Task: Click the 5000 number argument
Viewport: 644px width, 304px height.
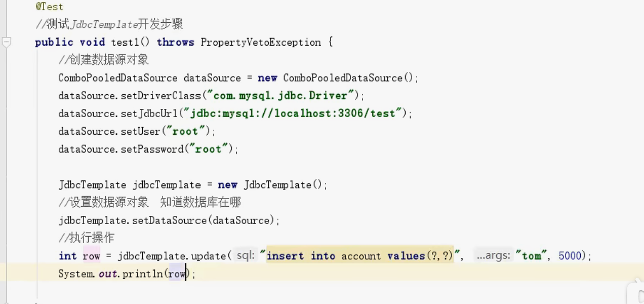Action: 570,256
